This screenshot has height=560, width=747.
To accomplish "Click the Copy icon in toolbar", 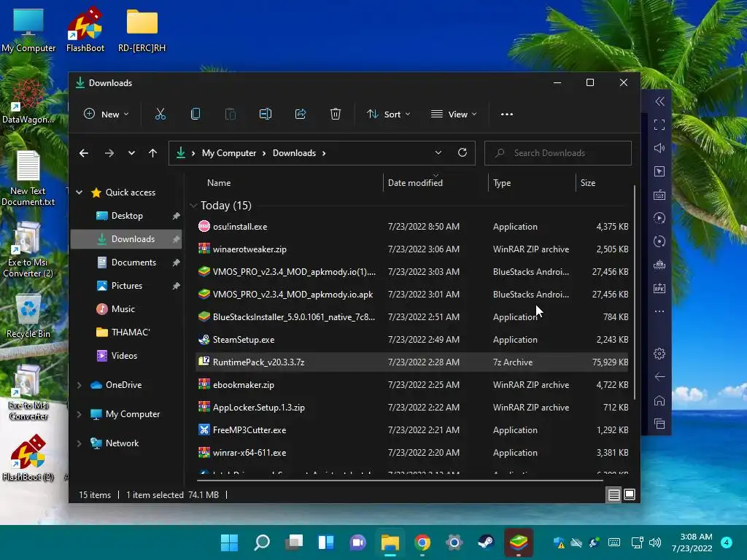I will tap(196, 114).
